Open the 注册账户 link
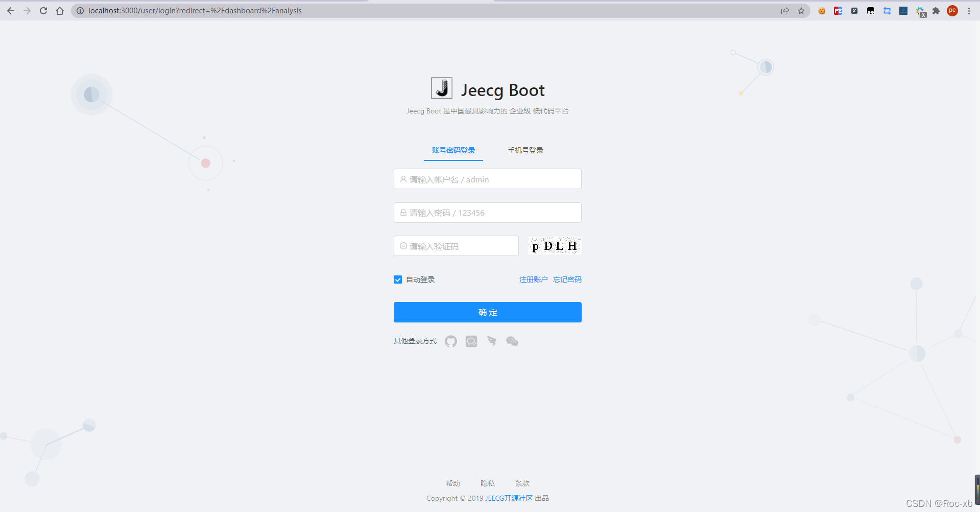Screen dimensions: 980x512 [533, 280]
